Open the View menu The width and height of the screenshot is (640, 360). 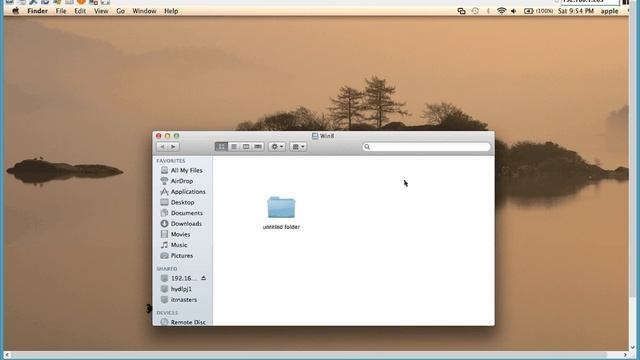click(x=101, y=11)
